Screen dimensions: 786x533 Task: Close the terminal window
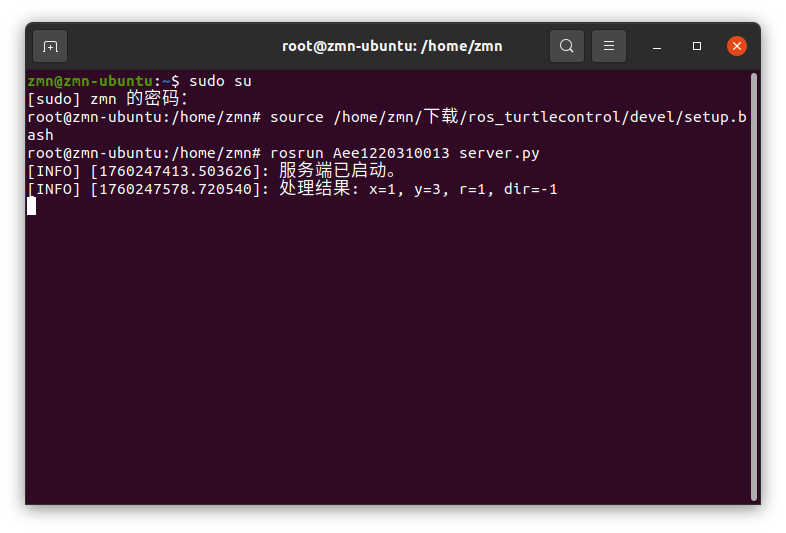coord(737,46)
